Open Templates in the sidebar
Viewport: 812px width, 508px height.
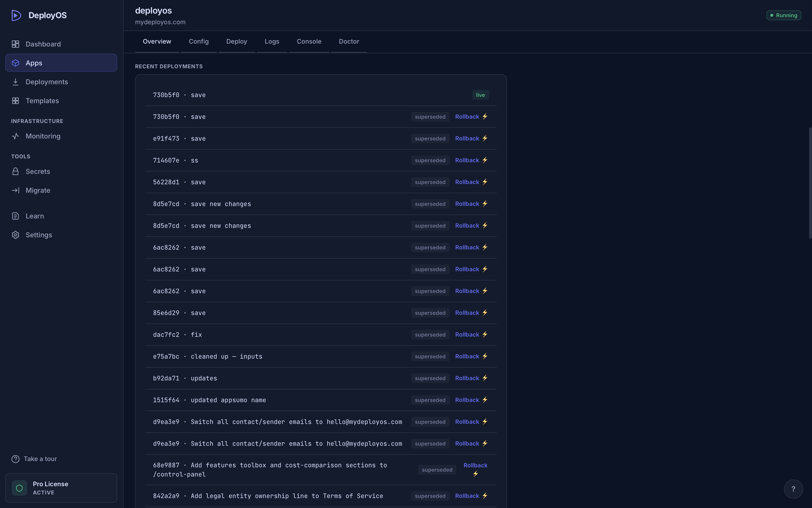pos(61,101)
